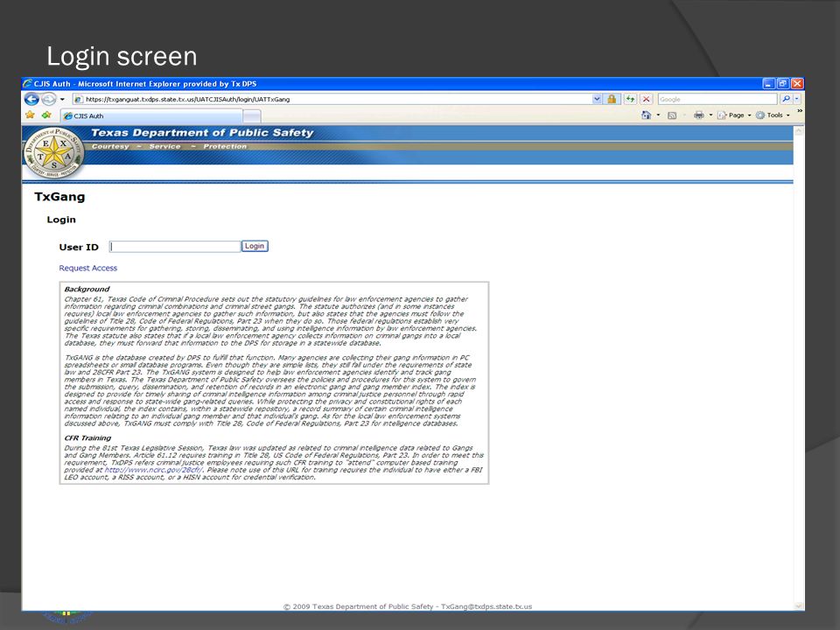The width and height of the screenshot is (840, 630).
Task: Click the page scrollbar up arrow
Action: point(798,131)
